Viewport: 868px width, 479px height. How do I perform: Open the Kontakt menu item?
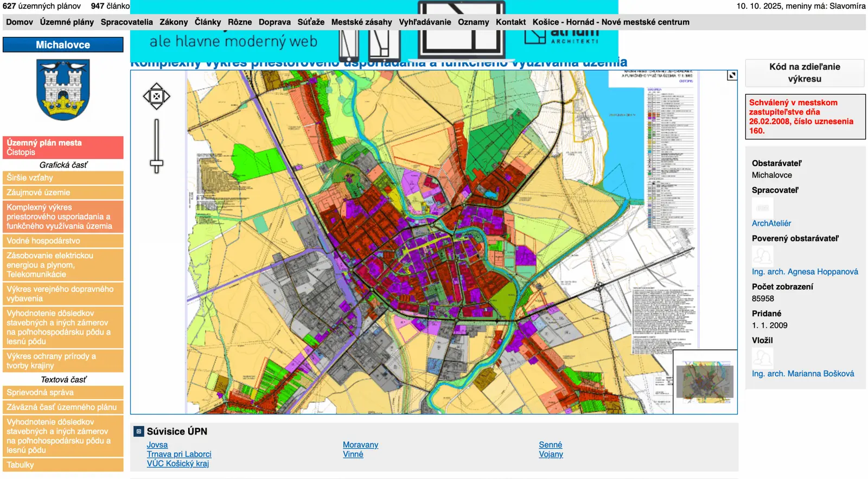pos(510,22)
